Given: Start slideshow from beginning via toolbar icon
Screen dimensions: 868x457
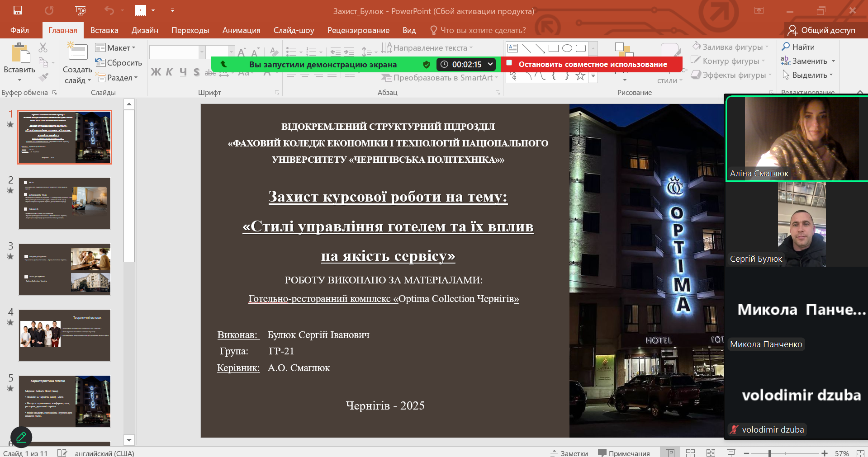Looking at the screenshot, I should (81, 10).
